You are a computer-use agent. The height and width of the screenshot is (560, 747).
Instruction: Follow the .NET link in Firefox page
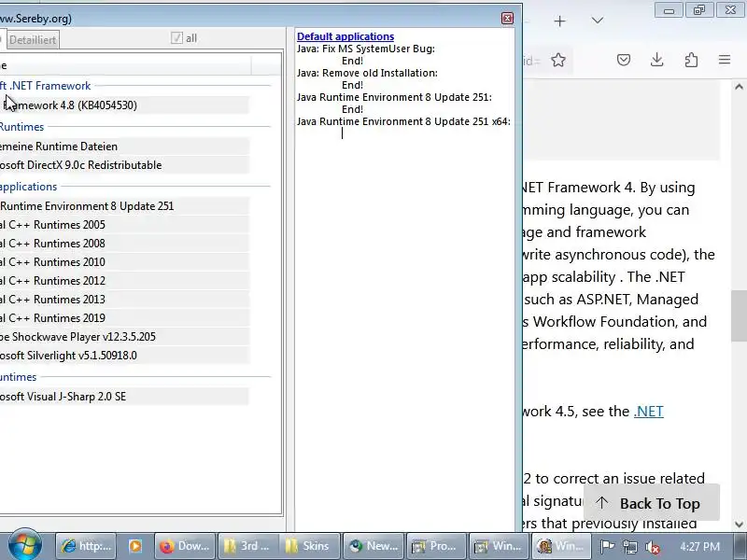[x=648, y=412]
